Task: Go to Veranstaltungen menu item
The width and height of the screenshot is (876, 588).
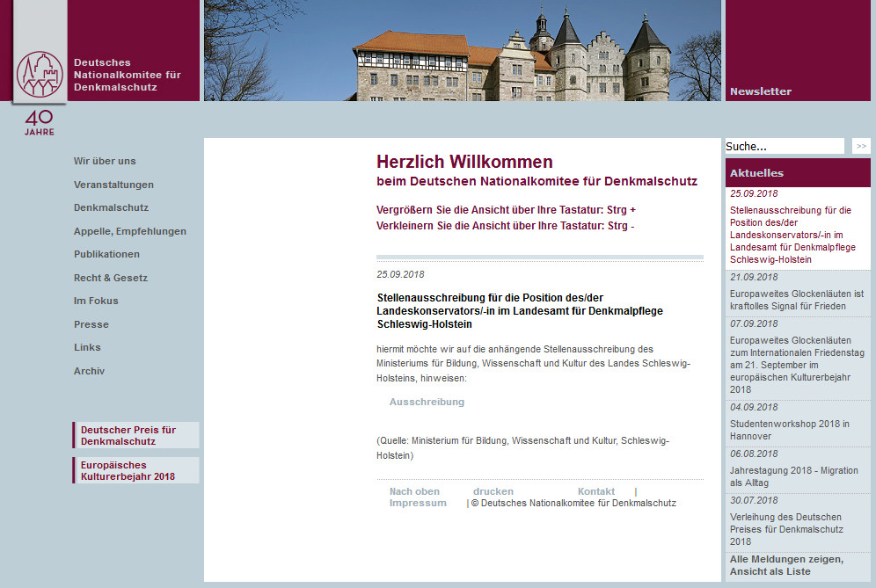Action: click(x=113, y=185)
